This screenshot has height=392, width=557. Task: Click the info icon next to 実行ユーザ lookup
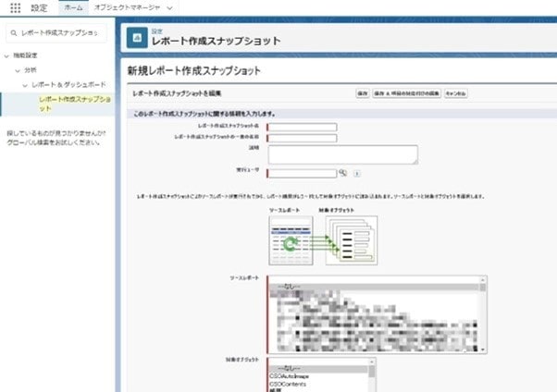[356, 173]
